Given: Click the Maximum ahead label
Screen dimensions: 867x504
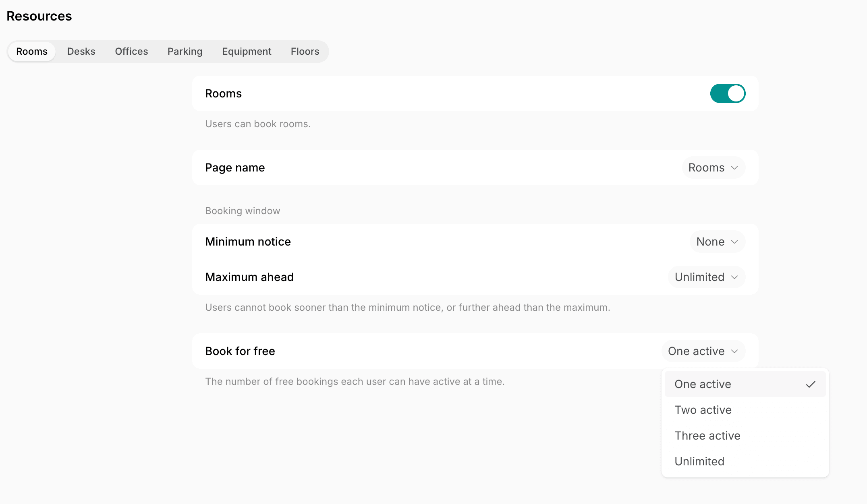Looking at the screenshot, I should coord(249,277).
